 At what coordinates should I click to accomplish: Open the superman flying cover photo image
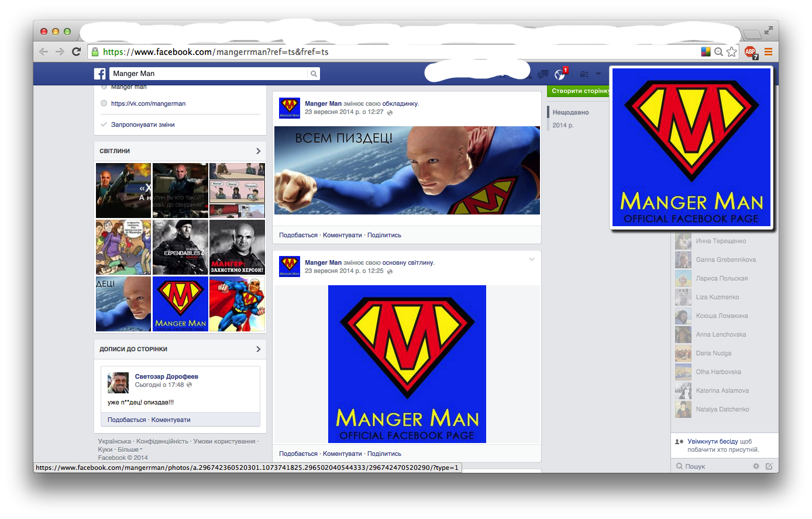(x=407, y=171)
